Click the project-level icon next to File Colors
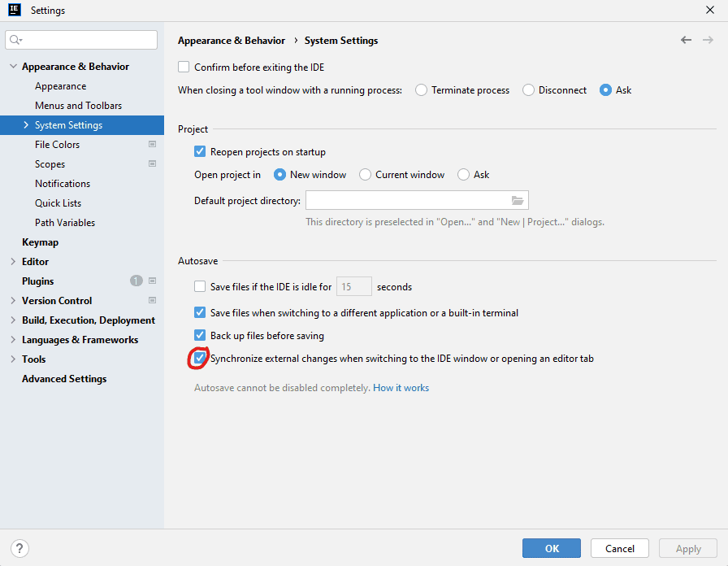 tap(152, 144)
